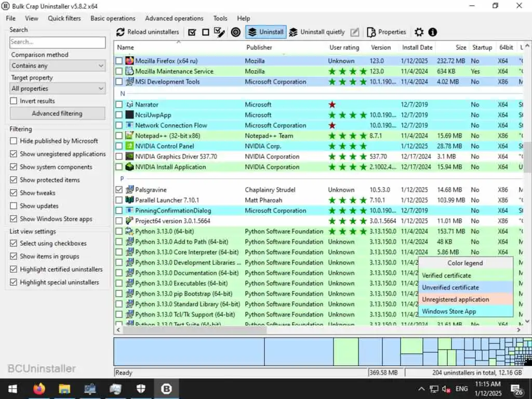The height and width of the screenshot is (399, 532).
Task: Click the Search input field
Action: click(58, 42)
